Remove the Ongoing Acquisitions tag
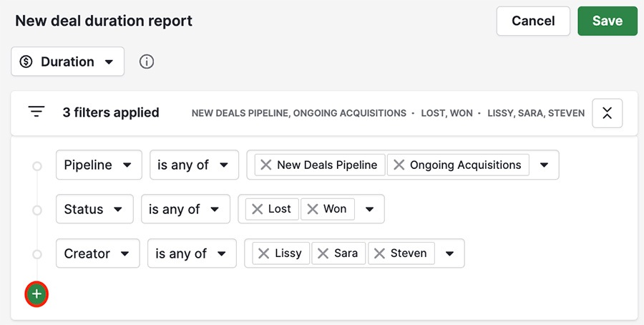644x325 pixels. tap(399, 165)
